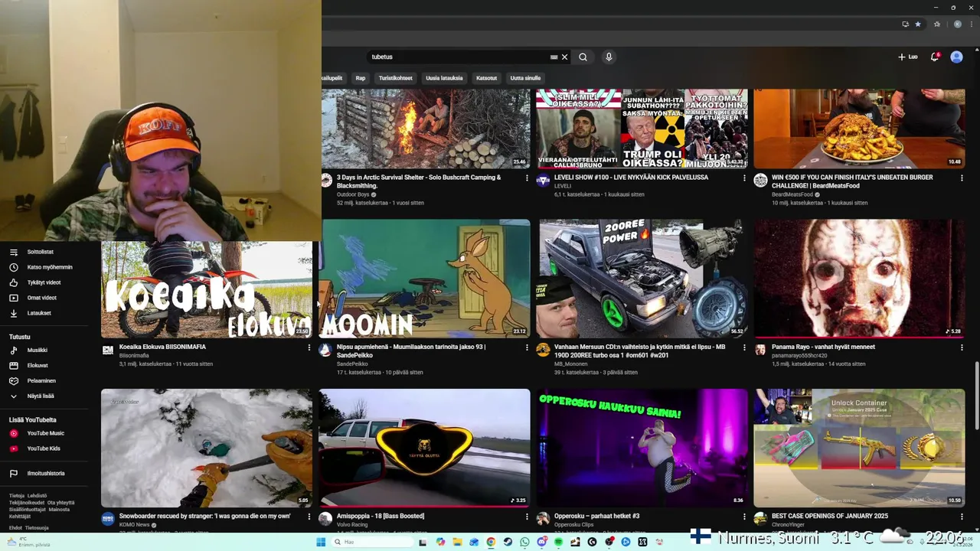
Task: Open Steam from the taskbar
Action: 508,542
